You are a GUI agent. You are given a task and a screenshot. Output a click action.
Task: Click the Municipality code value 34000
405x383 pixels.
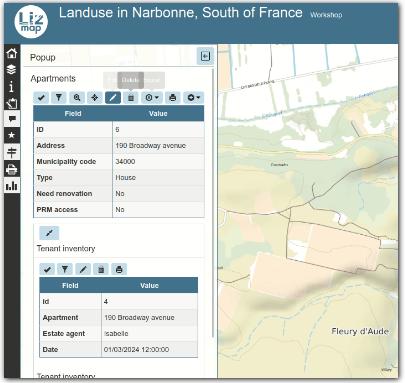click(125, 162)
